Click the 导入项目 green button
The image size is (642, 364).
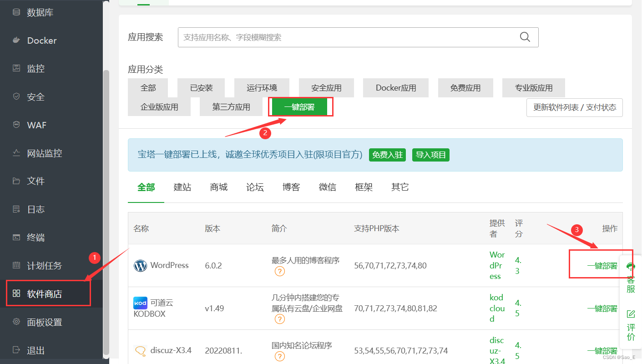431,155
